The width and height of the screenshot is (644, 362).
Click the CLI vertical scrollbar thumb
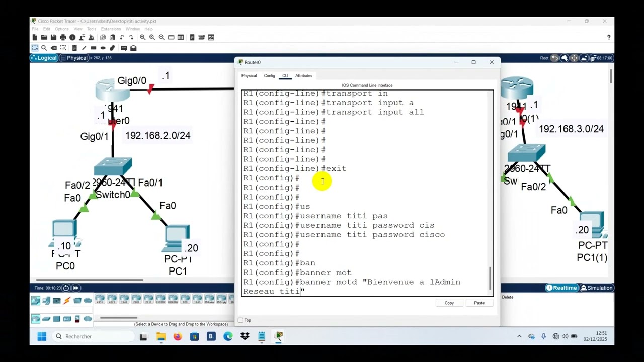tap(491, 279)
